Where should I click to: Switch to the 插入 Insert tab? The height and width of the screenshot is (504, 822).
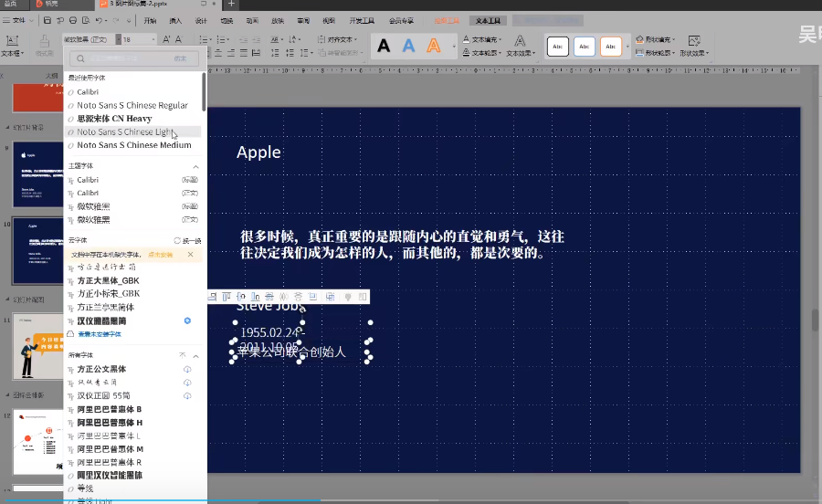click(x=175, y=21)
